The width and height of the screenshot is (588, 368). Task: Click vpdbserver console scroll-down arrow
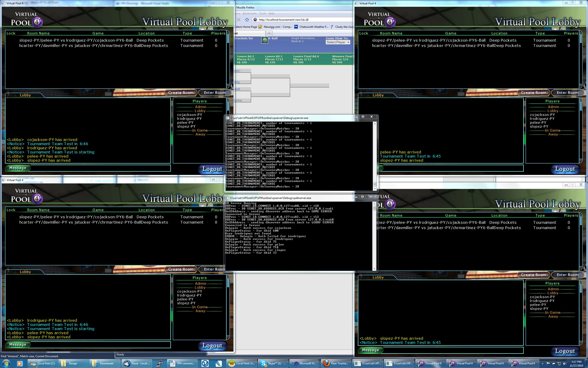[374, 269]
